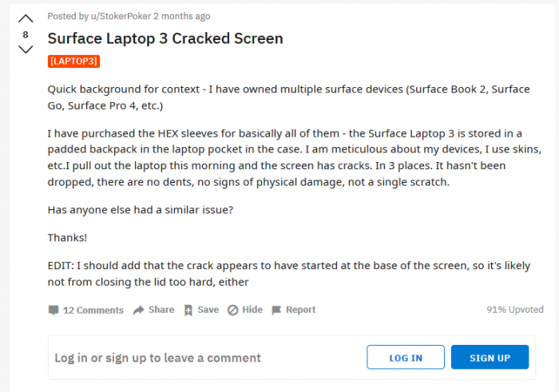The width and height of the screenshot is (559, 392).
Task: Choose the Save text label
Action: click(x=208, y=310)
